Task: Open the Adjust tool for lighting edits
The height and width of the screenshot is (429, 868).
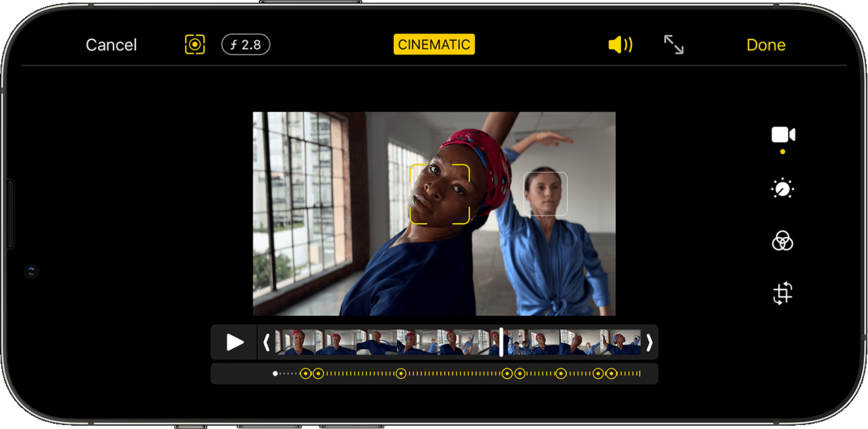Action: (x=782, y=188)
